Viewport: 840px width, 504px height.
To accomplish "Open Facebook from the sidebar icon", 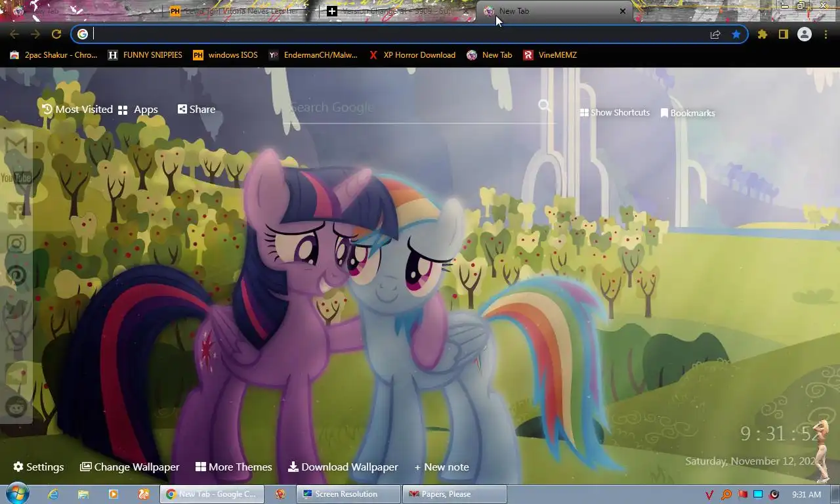I will (16, 211).
